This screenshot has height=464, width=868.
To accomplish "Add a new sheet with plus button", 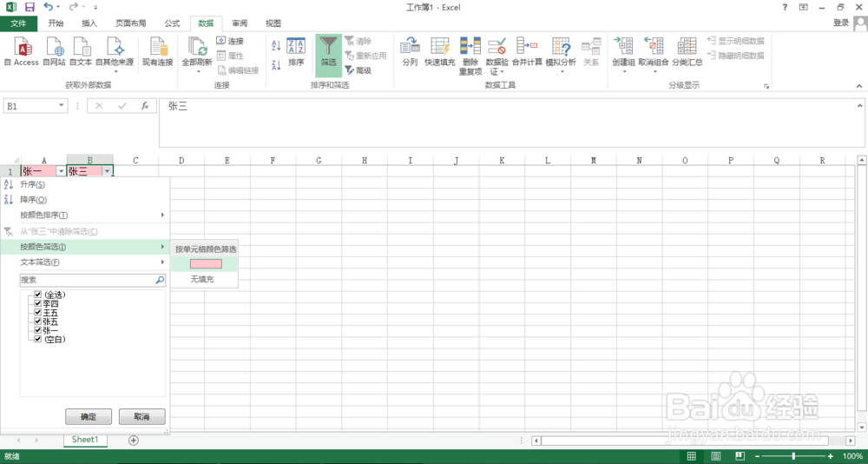I will click(134, 440).
